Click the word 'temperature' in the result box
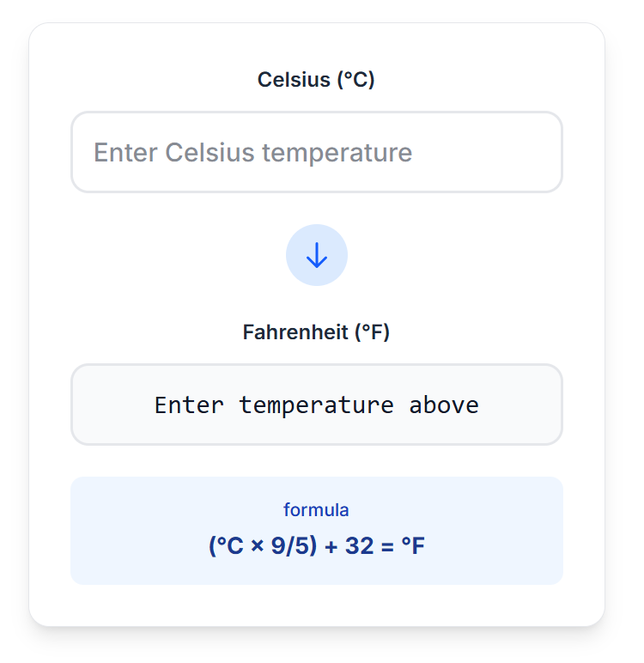Image resolution: width=644 pixels, height=663 pixels. (317, 406)
